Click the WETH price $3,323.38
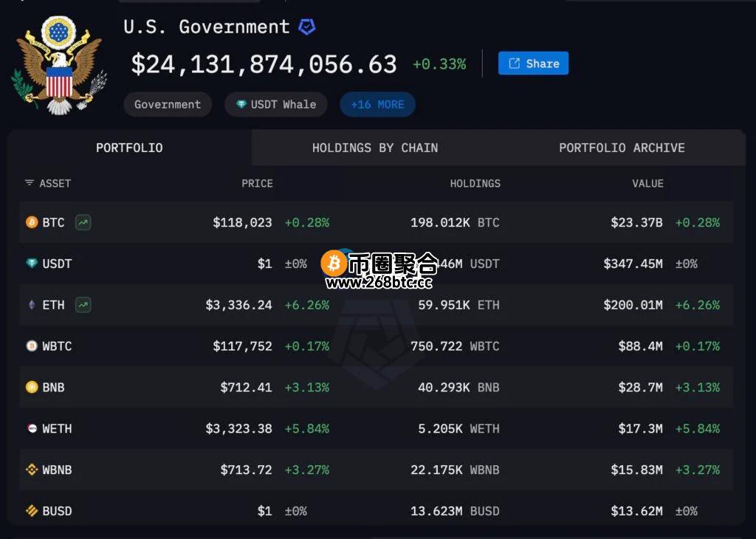The image size is (756, 539). coord(238,428)
